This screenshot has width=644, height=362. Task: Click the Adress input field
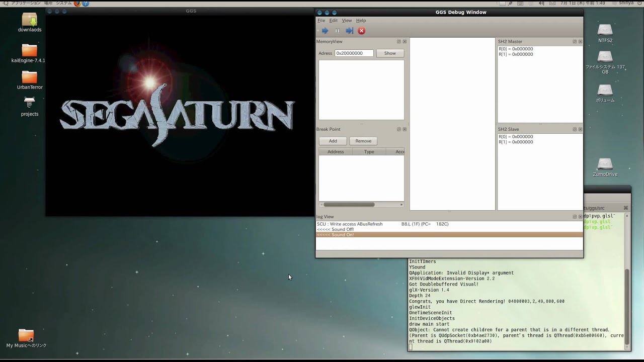coord(354,53)
